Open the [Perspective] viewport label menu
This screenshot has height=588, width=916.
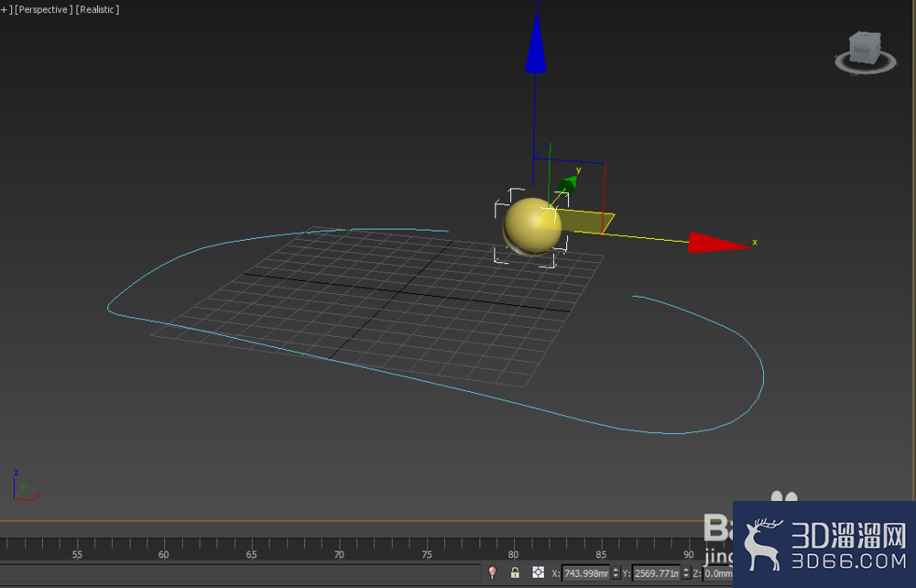pos(44,9)
